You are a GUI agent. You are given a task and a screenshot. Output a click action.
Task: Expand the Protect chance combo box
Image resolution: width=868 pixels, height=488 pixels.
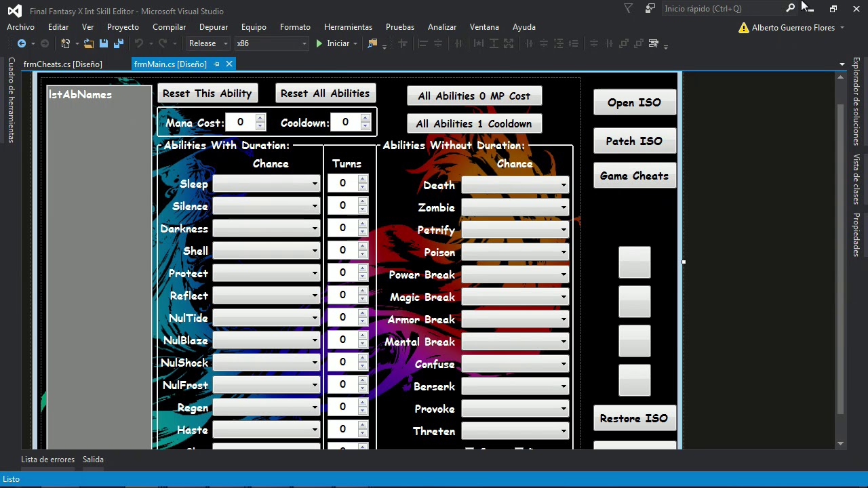tap(314, 273)
